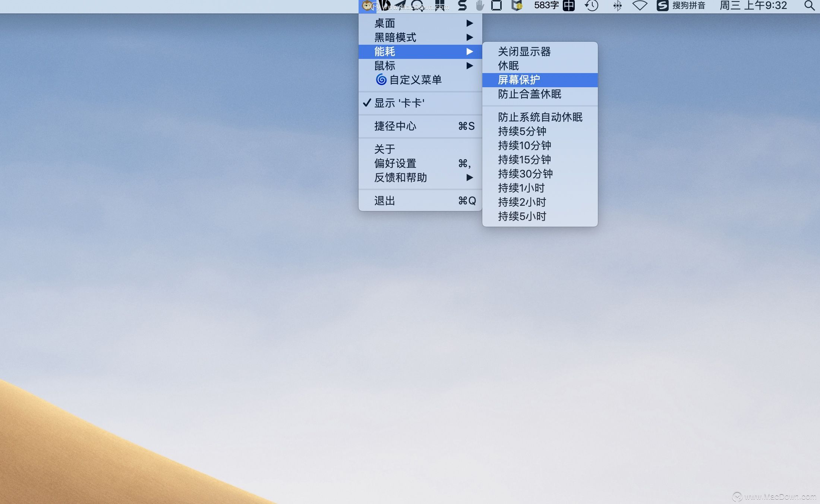Expand the 黑暗模式 submenu
Screen dimensions: 820x504
pyautogui.click(x=395, y=37)
